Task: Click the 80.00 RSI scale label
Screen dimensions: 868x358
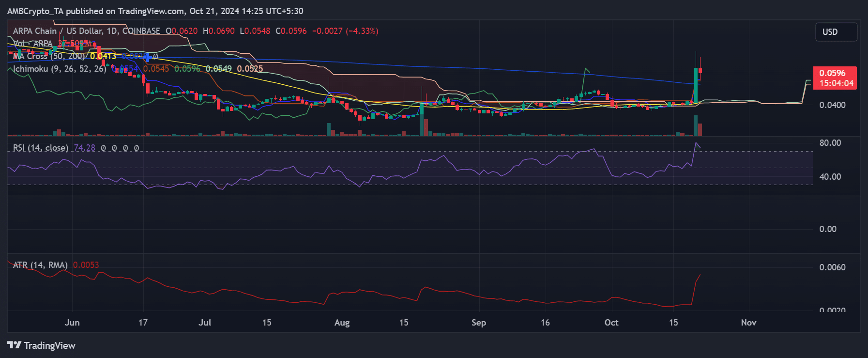Action: coord(830,143)
